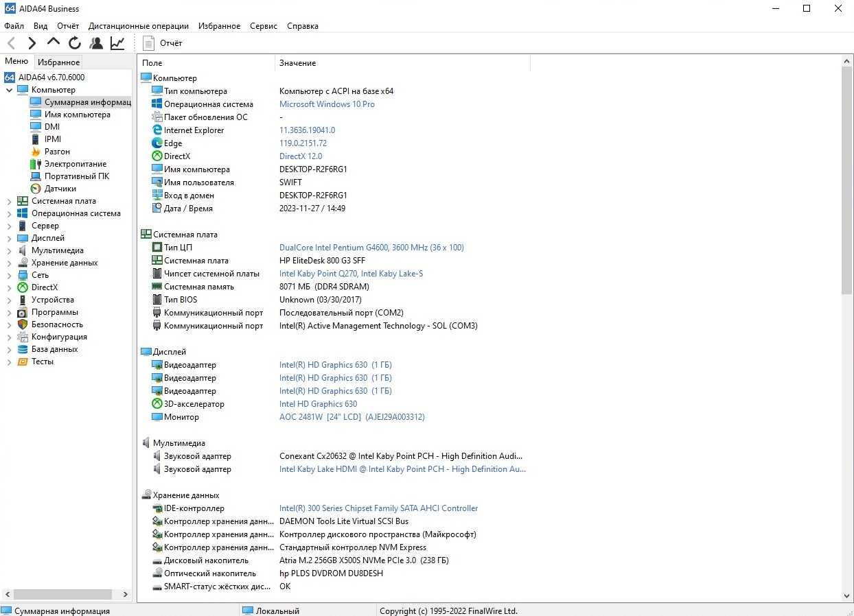854x616 pixels.
Task: Select the Датчики sensor icon
Action: (x=36, y=189)
